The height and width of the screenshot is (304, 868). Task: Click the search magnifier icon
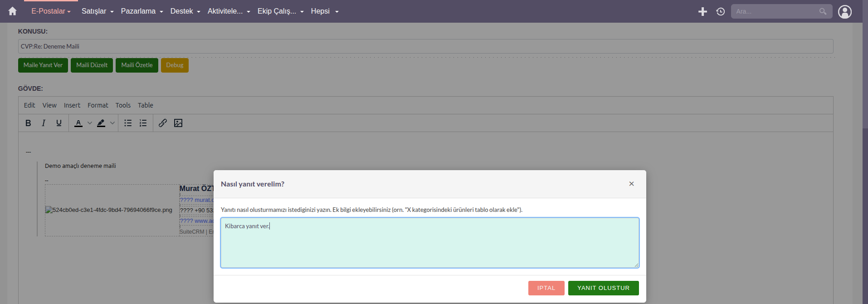(823, 11)
